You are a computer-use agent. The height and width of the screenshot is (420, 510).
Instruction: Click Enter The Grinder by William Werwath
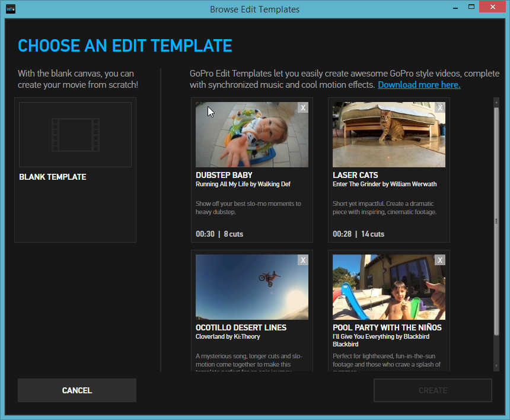[x=384, y=184]
